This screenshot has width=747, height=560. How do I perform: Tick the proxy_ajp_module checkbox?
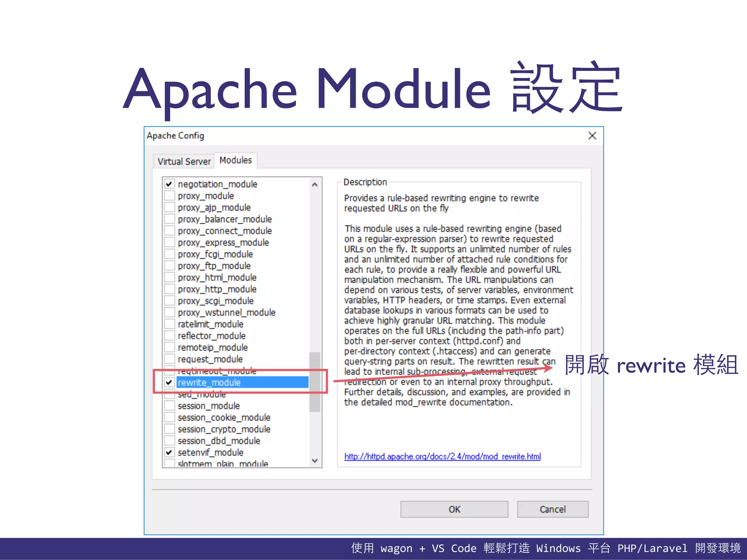tap(169, 207)
